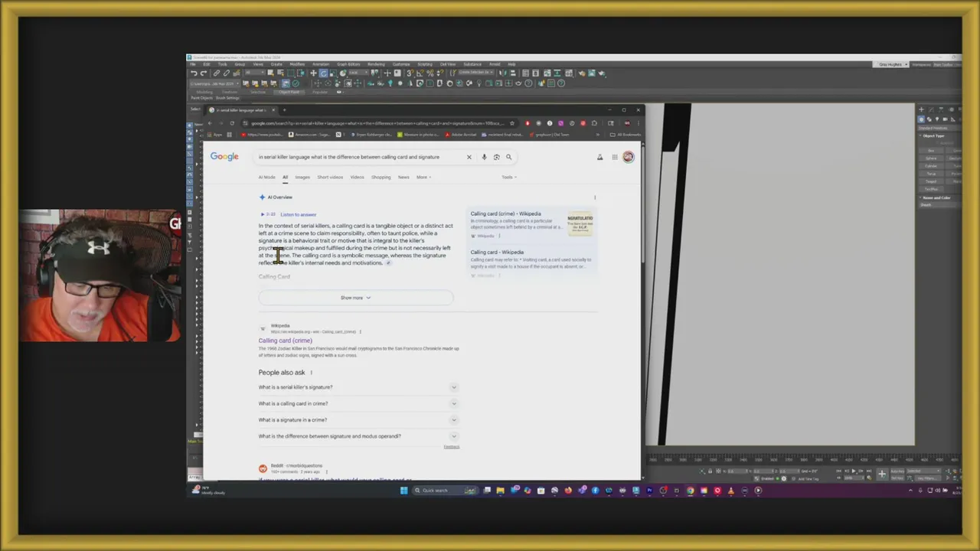Create a Teapot primitive button
The width and height of the screenshot is (980, 551).
(x=931, y=181)
